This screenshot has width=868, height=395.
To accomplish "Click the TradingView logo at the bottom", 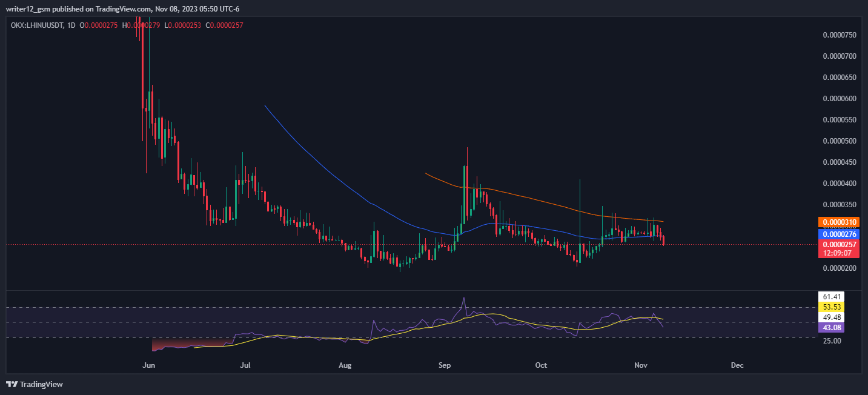I will [x=35, y=384].
